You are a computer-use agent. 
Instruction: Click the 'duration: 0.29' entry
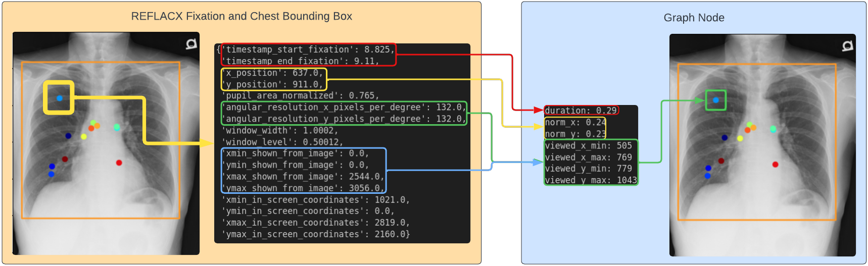tap(581, 111)
